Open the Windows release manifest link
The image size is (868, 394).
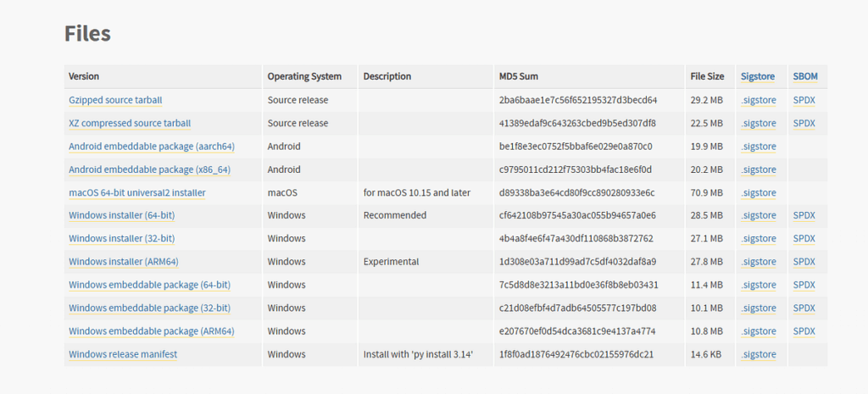pyautogui.click(x=123, y=354)
